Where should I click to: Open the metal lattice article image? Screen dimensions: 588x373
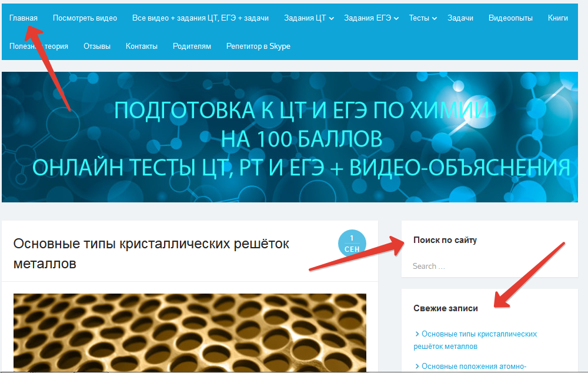[190, 332]
